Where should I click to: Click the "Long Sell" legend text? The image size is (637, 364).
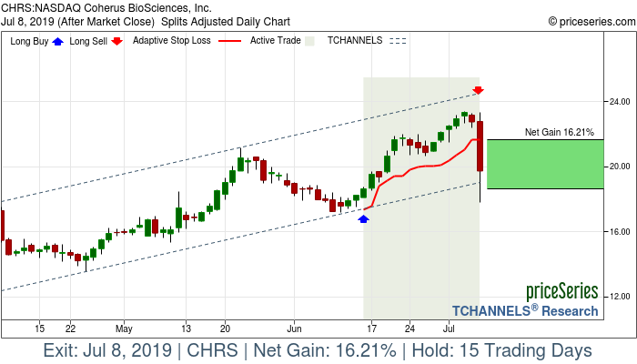coord(88,42)
